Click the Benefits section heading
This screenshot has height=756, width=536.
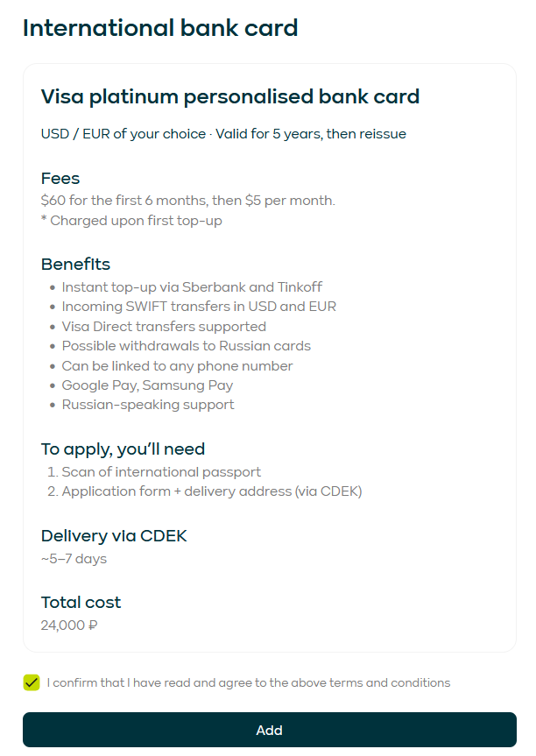(x=75, y=265)
